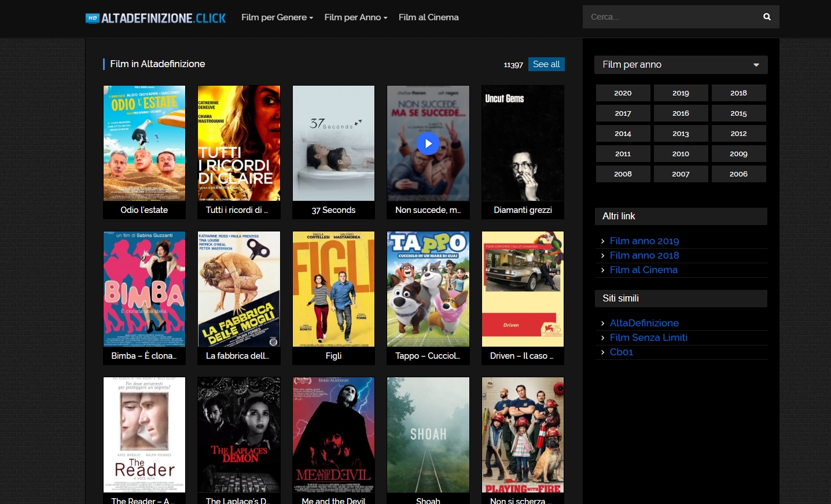
Task: Open Tutti i ricordi di Claire poster
Action: click(x=239, y=143)
